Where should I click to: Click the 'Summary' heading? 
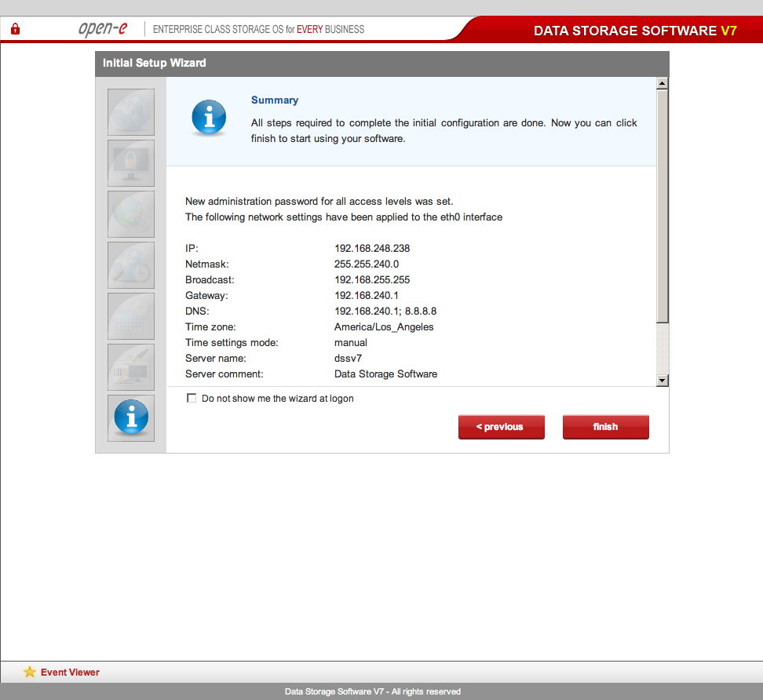pyautogui.click(x=275, y=100)
